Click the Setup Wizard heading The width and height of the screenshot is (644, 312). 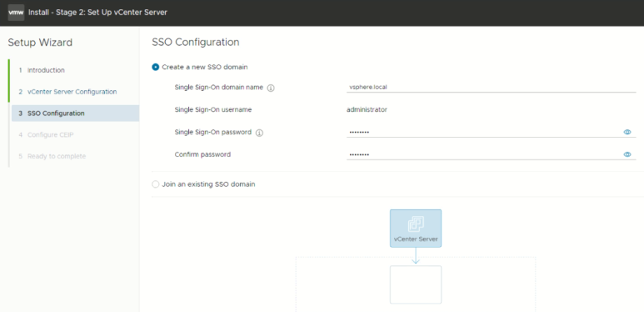pos(40,43)
